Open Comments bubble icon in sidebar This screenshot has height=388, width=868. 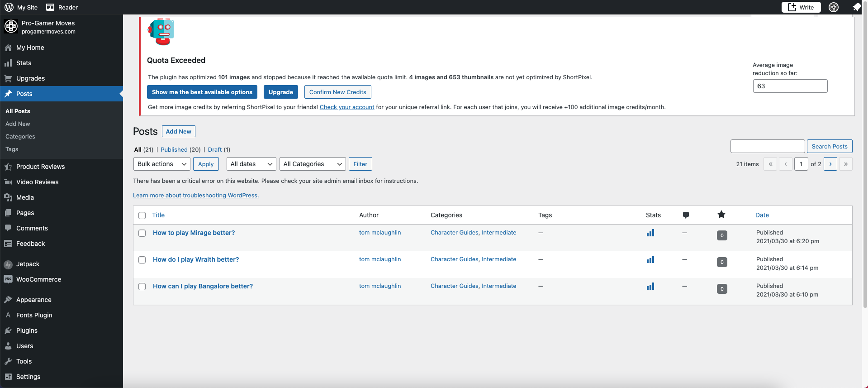(x=8, y=228)
